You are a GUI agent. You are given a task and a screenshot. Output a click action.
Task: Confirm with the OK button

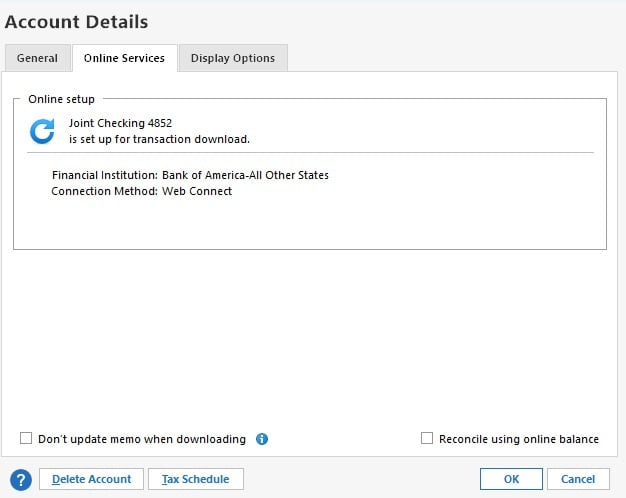coord(511,479)
